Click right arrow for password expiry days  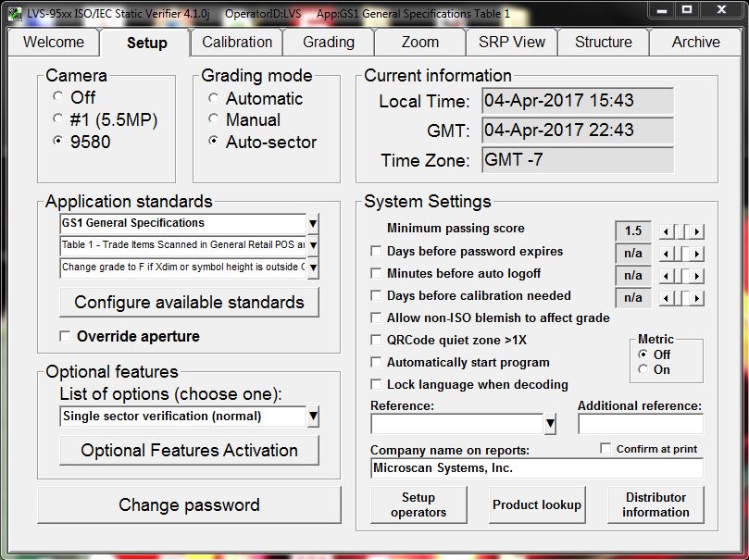(697, 254)
